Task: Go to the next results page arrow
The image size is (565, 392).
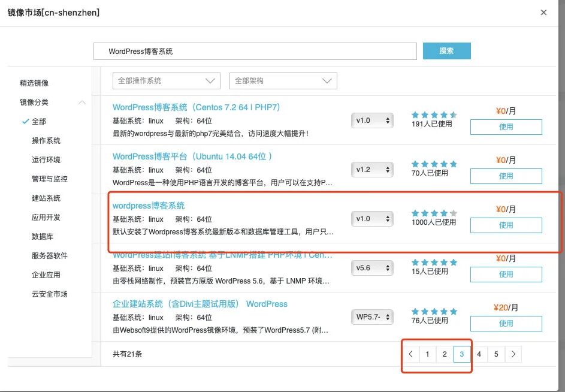Action: [x=513, y=354]
